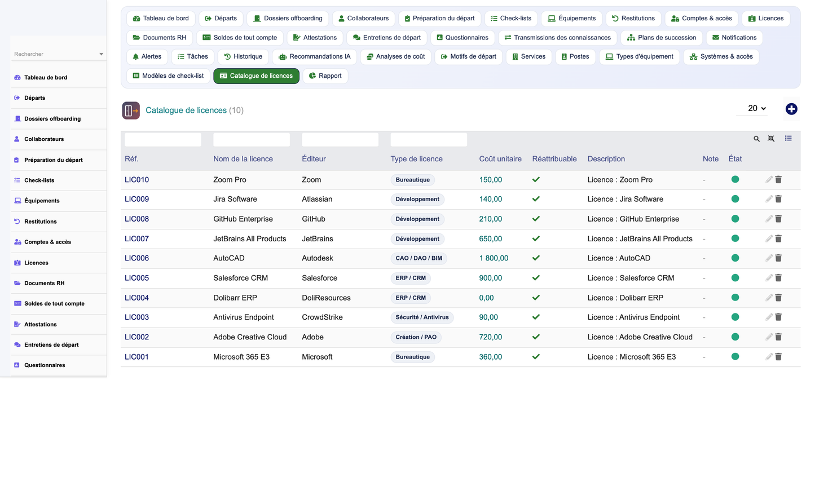Go to the Équipements tab

pos(571,19)
